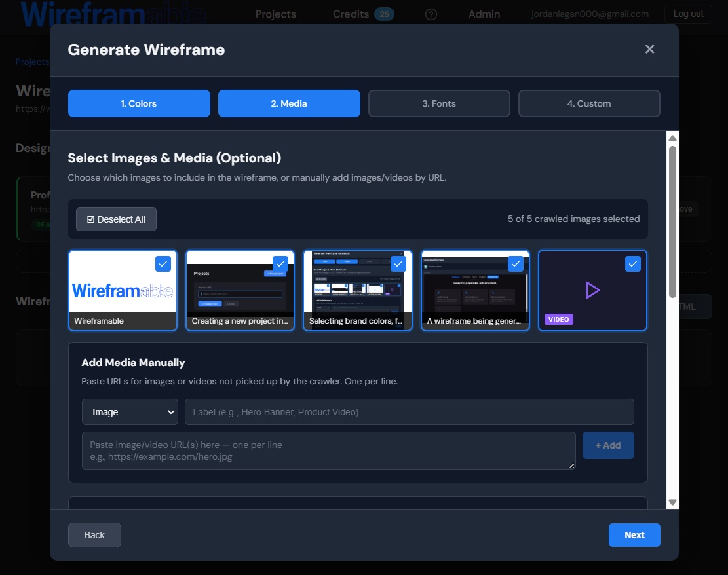This screenshot has width=728, height=575.
Task: Click the + Add media button
Action: (x=607, y=445)
